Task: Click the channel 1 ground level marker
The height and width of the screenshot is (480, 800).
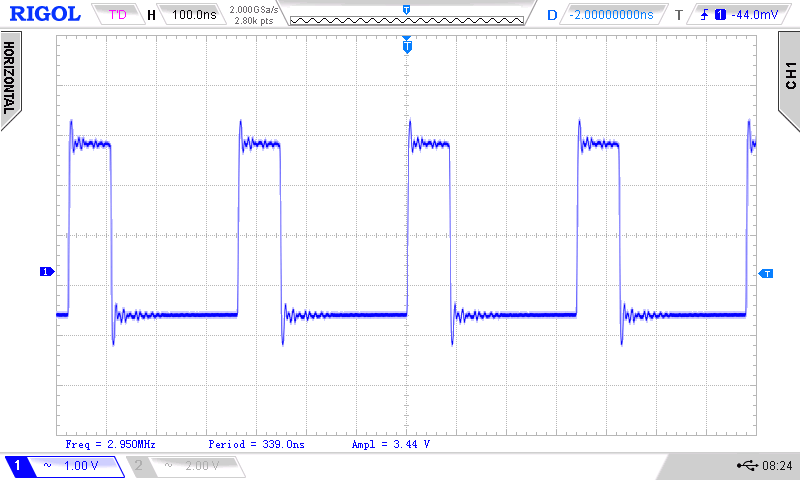Action: tap(47, 271)
